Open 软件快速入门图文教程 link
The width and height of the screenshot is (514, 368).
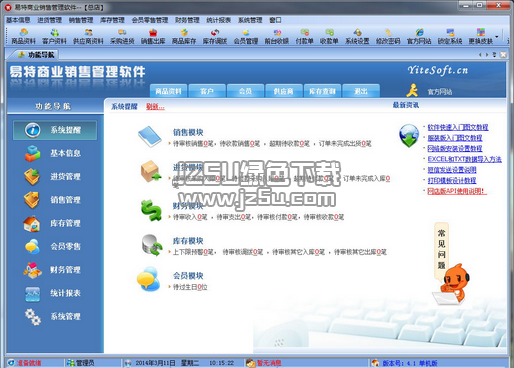458,127
